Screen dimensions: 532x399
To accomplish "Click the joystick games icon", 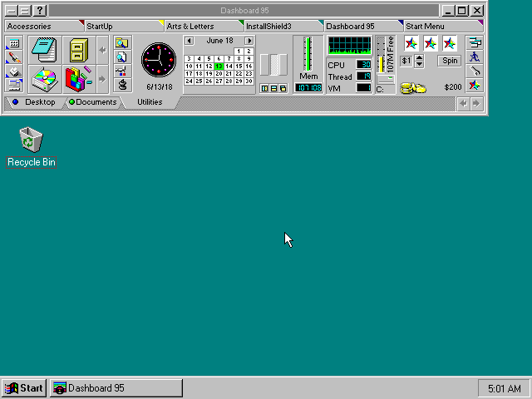I will 122,85.
